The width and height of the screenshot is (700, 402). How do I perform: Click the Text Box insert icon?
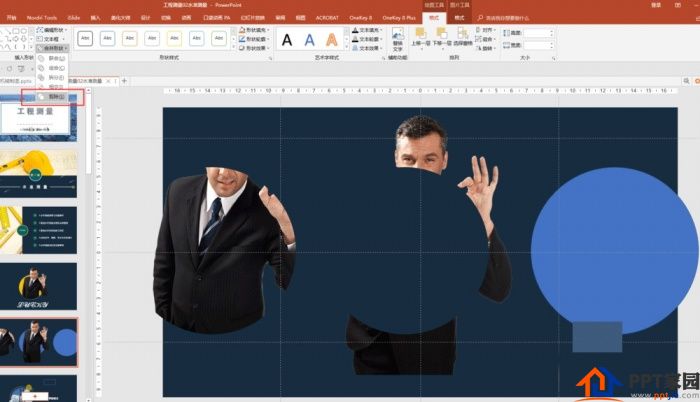(x=48, y=39)
